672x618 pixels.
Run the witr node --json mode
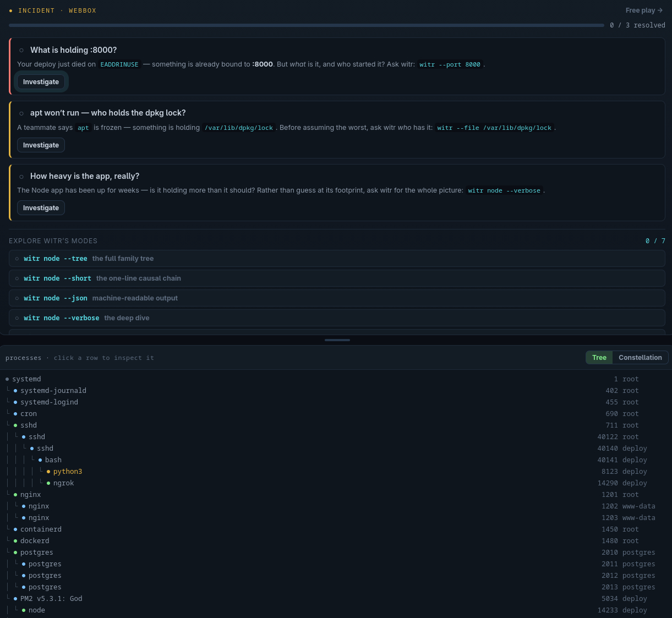point(337,298)
